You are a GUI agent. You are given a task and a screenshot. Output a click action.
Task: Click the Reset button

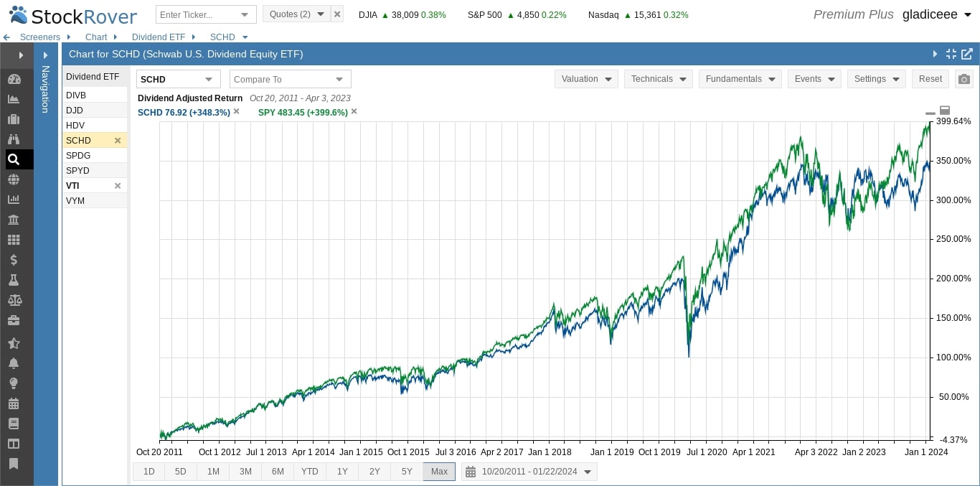tap(930, 79)
